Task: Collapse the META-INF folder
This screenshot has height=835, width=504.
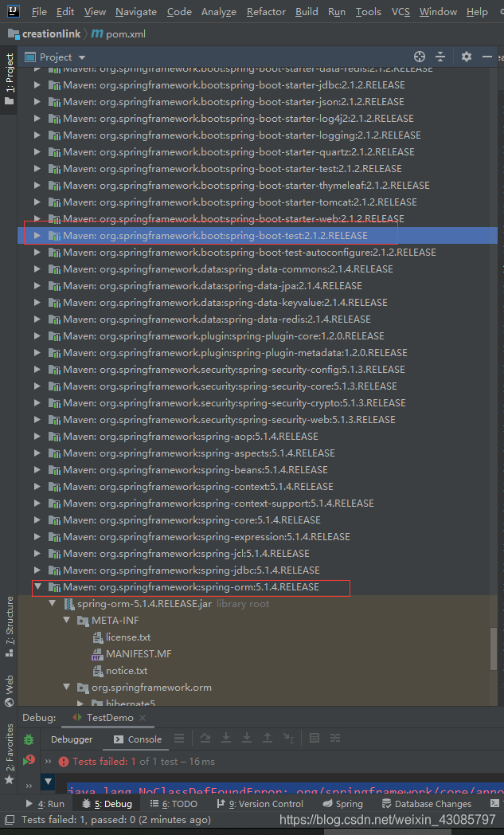Action: click(67, 621)
